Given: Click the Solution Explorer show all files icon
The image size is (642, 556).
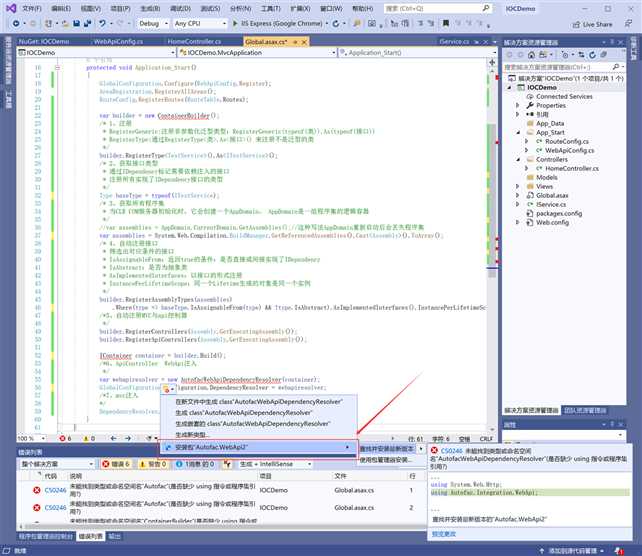Looking at the screenshot, I should (604, 54).
